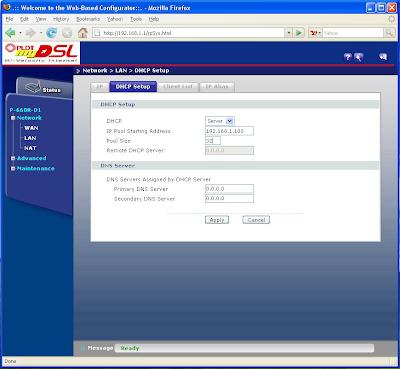Expand the Maintenance tree node
Viewport: 400px width, 369px height.
(13, 169)
